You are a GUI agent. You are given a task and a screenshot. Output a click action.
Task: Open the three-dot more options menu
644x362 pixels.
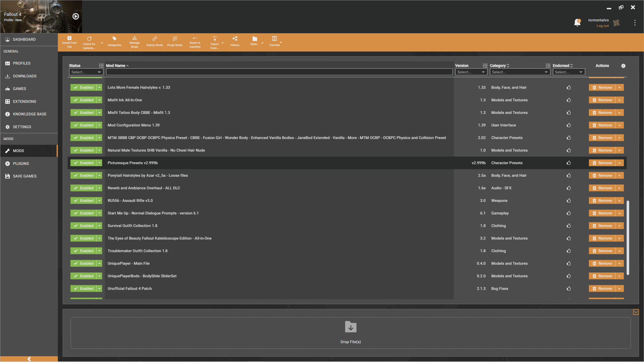tap(635, 22)
